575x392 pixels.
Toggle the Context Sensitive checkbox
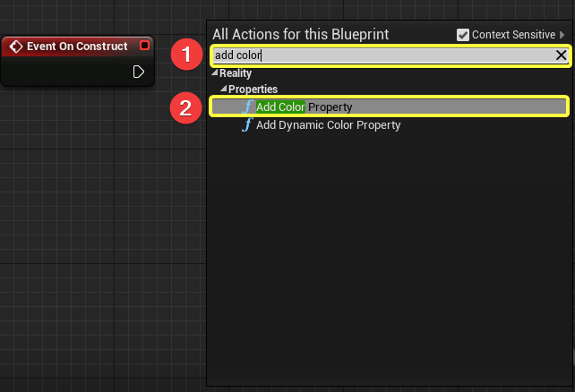462,35
